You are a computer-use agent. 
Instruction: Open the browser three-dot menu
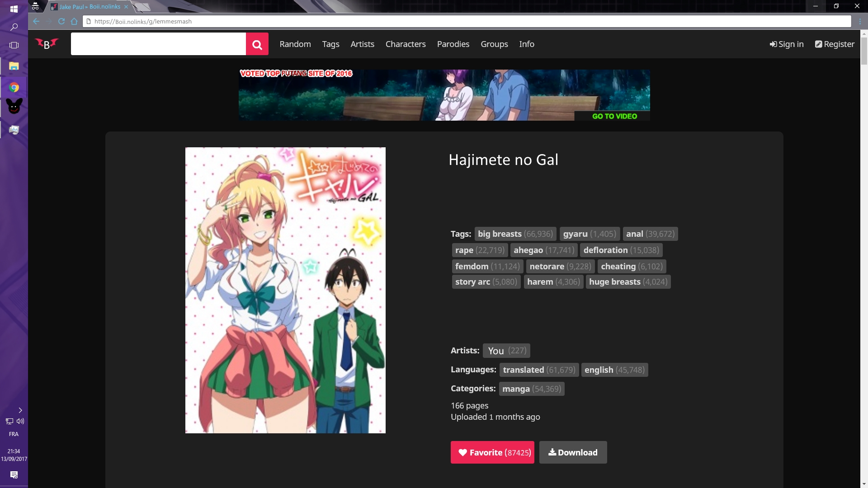pyautogui.click(x=860, y=21)
